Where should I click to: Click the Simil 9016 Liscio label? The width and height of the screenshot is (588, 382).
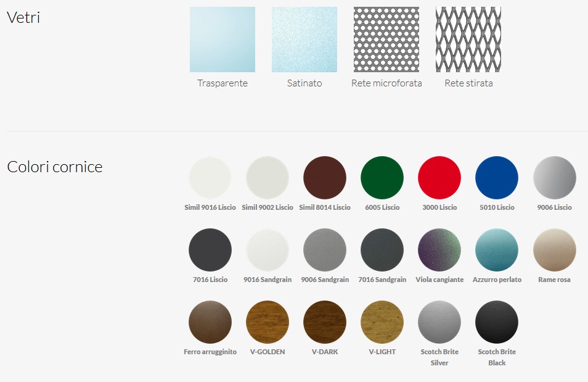pos(210,207)
